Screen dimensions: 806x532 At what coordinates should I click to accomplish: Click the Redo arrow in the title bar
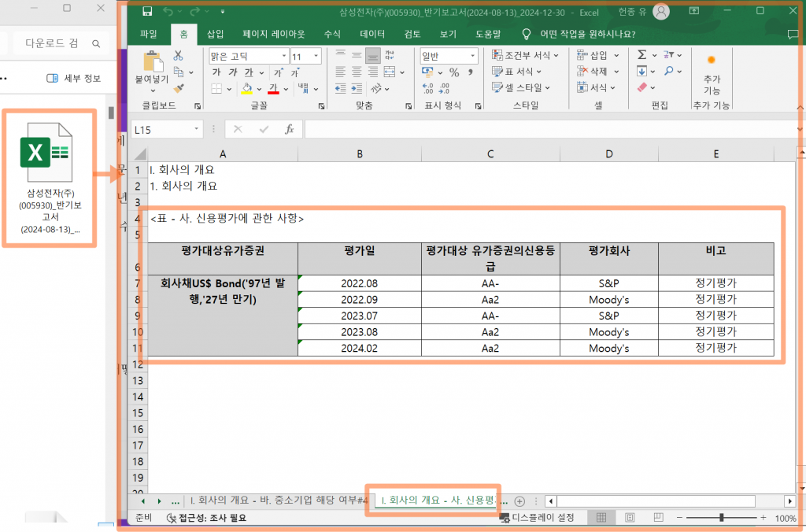[194, 11]
